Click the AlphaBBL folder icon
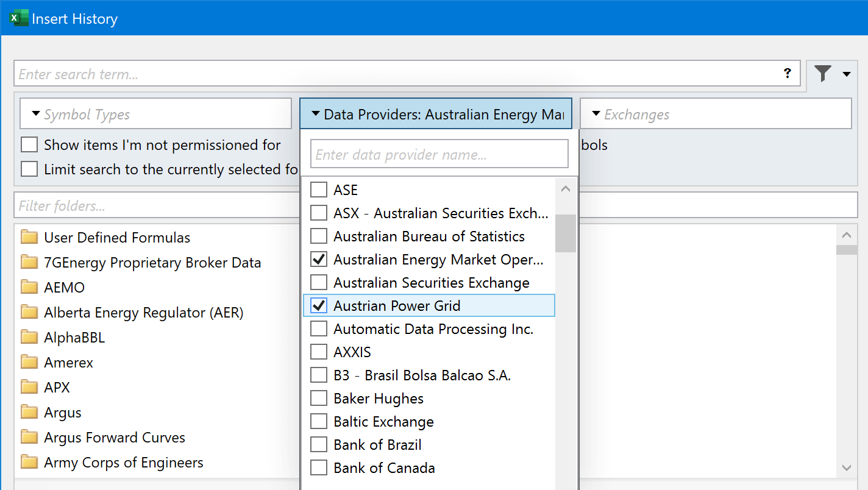 click(x=29, y=337)
